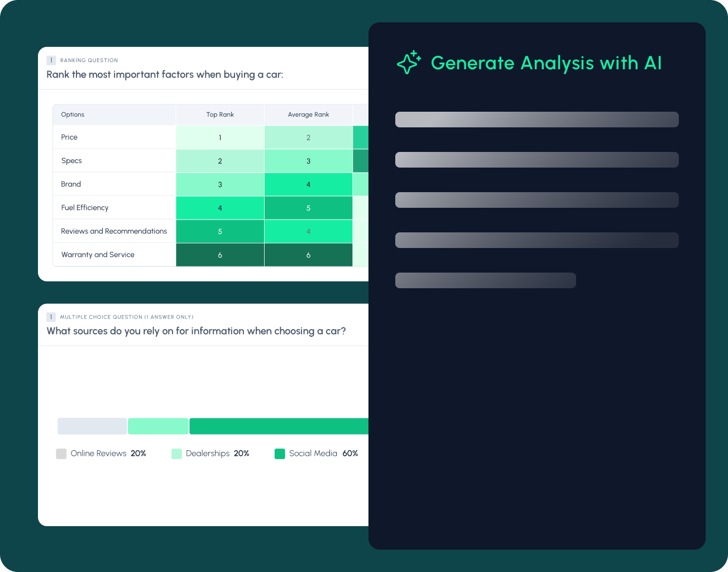The width and height of the screenshot is (728, 572).
Task: Click the green Social Media bar segment
Action: tap(279, 426)
